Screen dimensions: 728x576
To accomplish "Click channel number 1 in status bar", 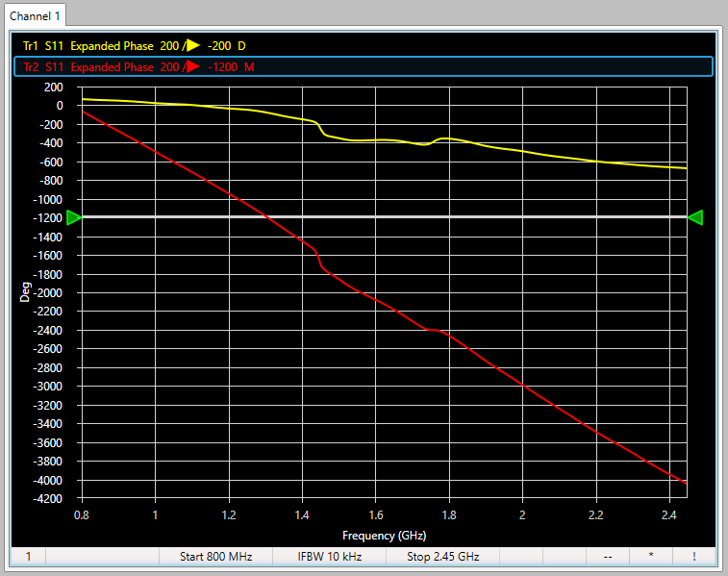I will coord(28,556).
